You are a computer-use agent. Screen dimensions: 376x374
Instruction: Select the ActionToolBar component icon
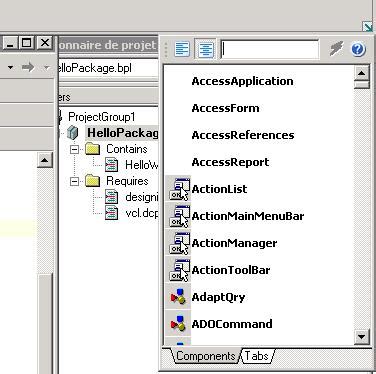pyautogui.click(x=179, y=270)
